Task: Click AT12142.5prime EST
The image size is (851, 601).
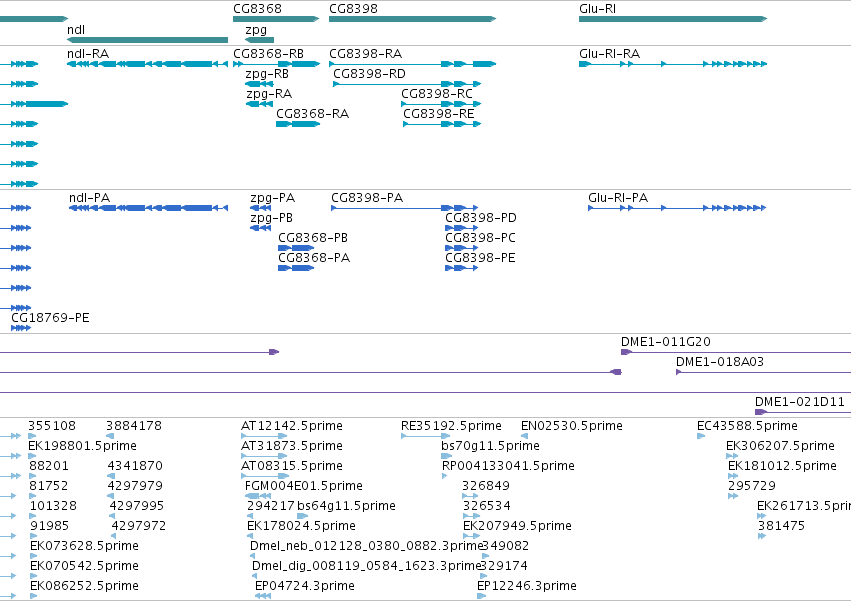Action: point(264,436)
